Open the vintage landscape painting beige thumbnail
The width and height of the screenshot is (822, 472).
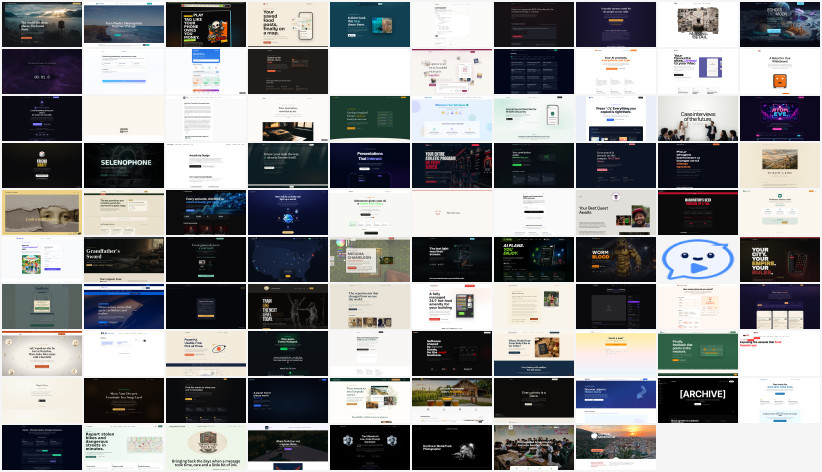780,166
